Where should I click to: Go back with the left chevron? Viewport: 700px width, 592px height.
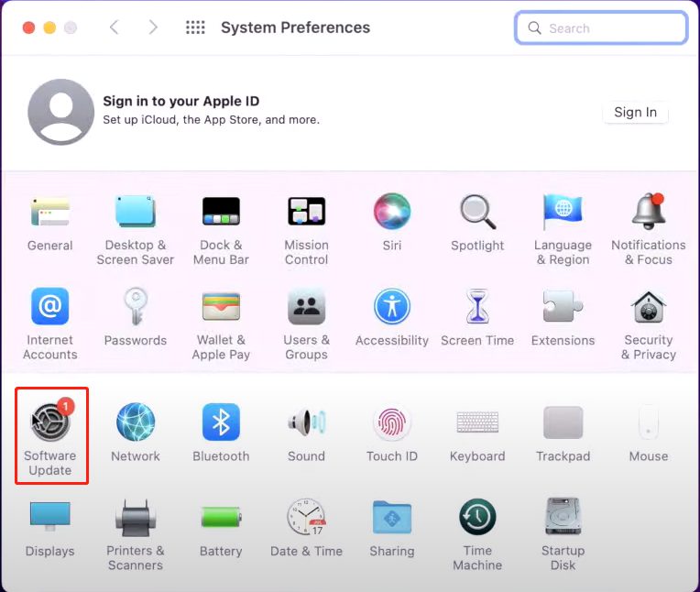pyautogui.click(x=115, y=27)
